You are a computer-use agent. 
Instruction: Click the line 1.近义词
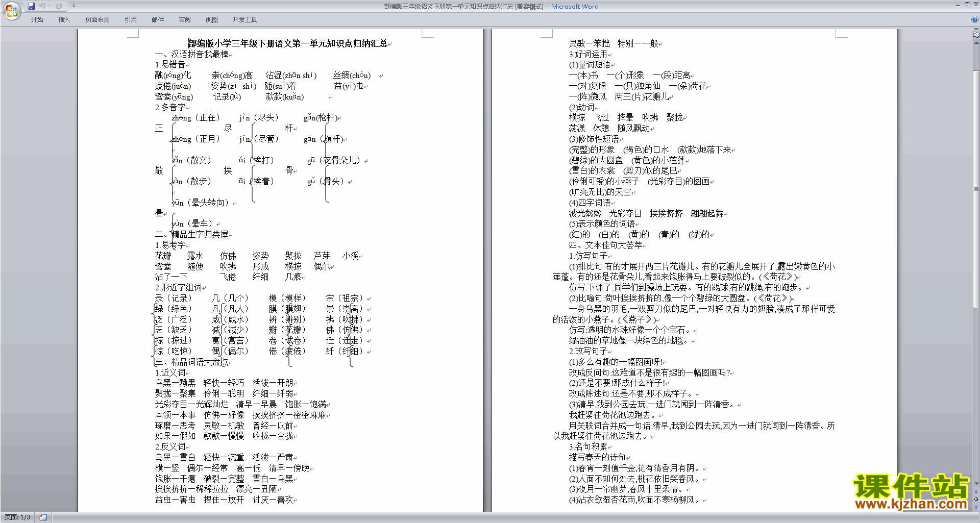coord(170,372)
